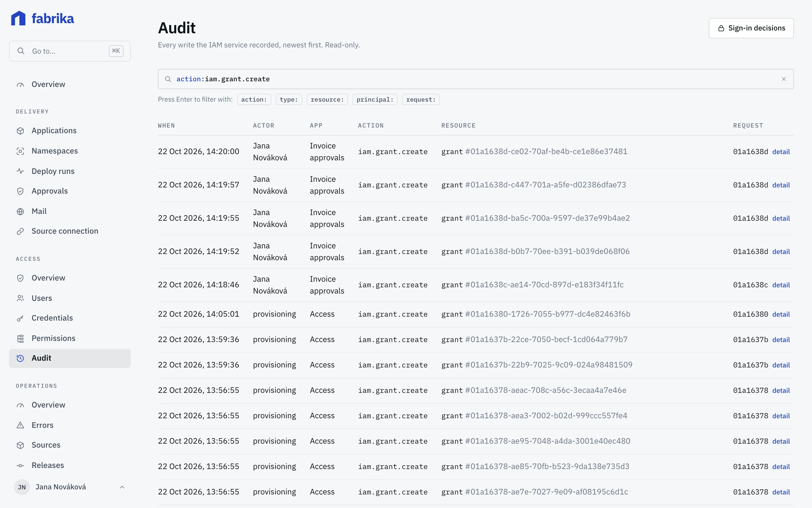Click the Overview gauge icon at top of sidebar

[x=21, y=84]
